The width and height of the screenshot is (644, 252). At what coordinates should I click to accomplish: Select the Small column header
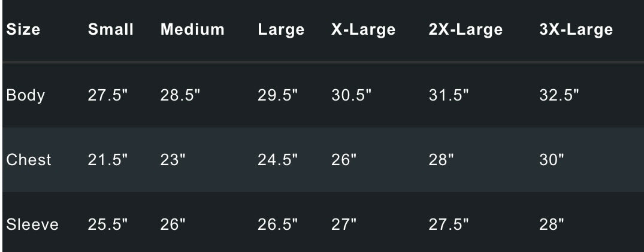[111, 30]
